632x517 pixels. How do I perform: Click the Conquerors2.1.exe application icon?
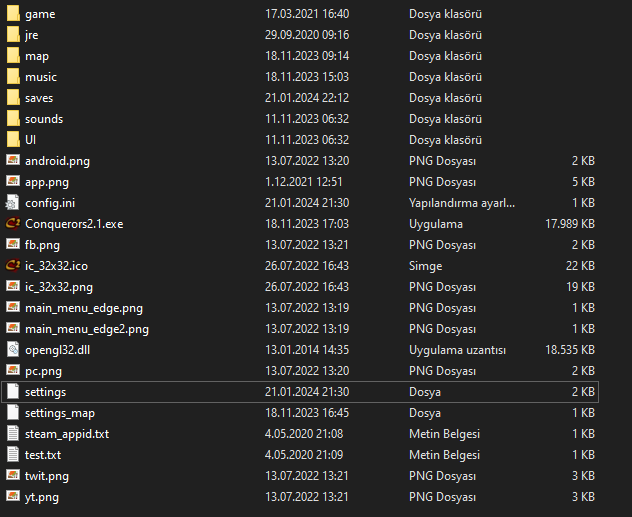click(x=13, y=223)
